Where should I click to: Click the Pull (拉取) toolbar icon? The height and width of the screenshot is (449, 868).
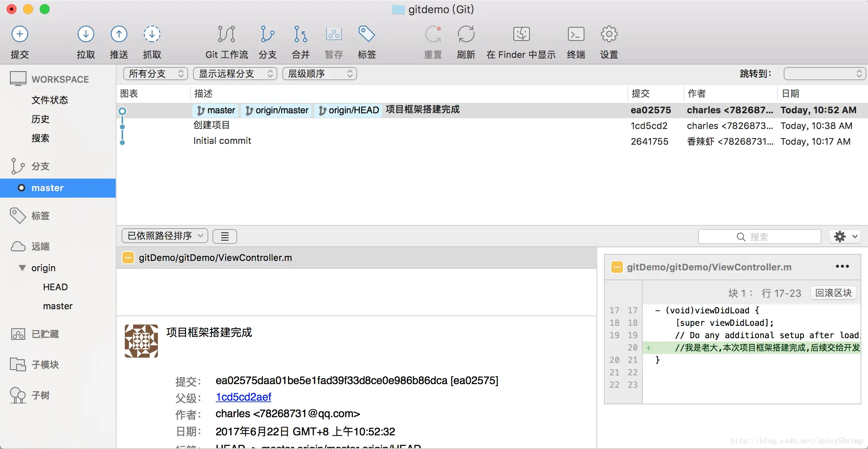(86, 34)
